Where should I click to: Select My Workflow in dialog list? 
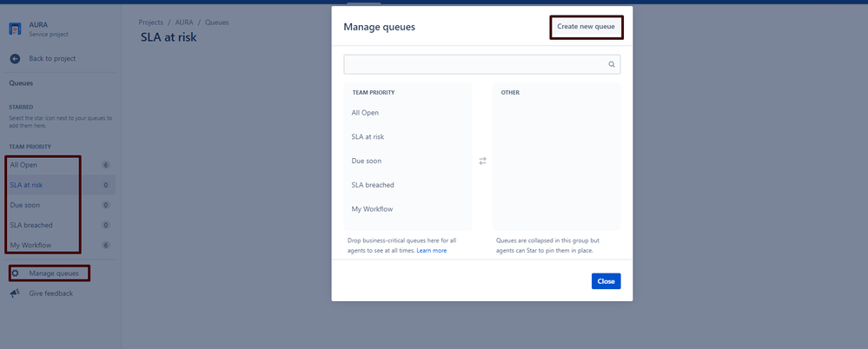pyautogui.click(x=372, y=209)
